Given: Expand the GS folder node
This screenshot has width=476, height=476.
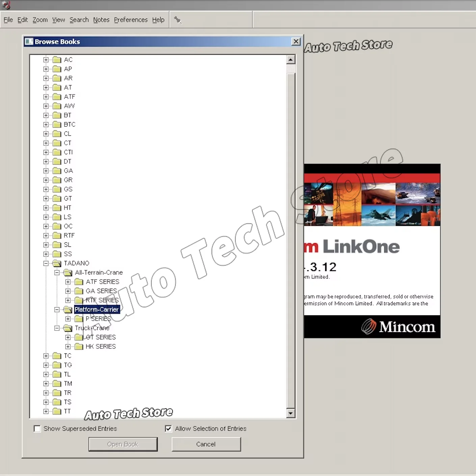Looking at the screenshot, I should (46, 189).
